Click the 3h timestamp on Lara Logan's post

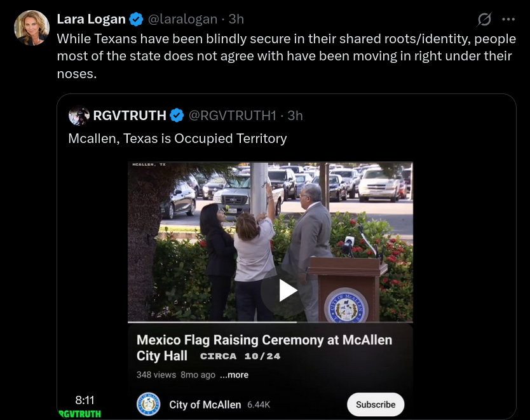236,19
